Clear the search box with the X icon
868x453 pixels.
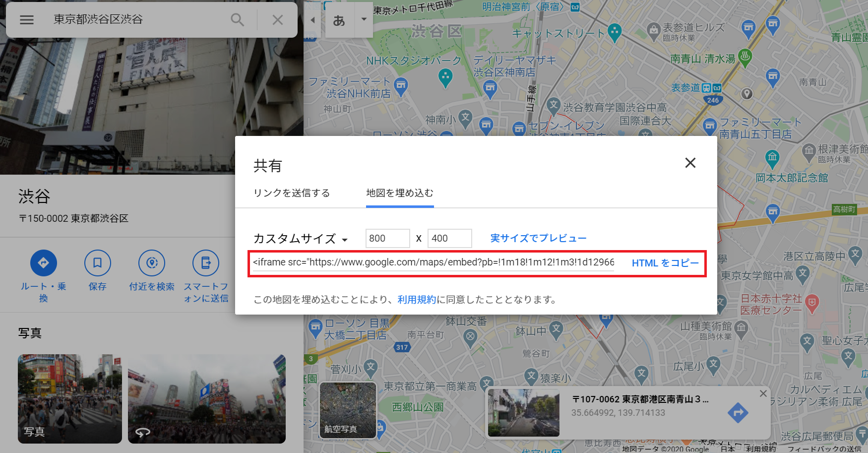pyautogui.click(x=278, y=20)
